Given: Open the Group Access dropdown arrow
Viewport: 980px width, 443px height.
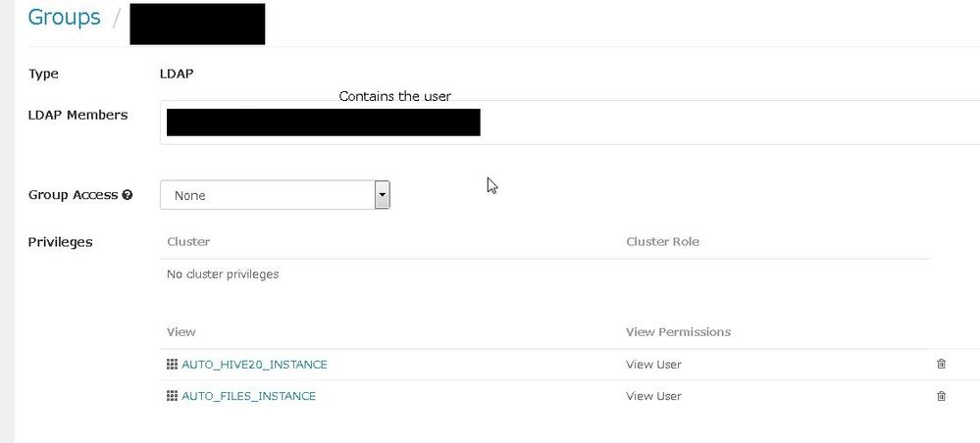Looking at the screenshot, I should pos(383,195).
